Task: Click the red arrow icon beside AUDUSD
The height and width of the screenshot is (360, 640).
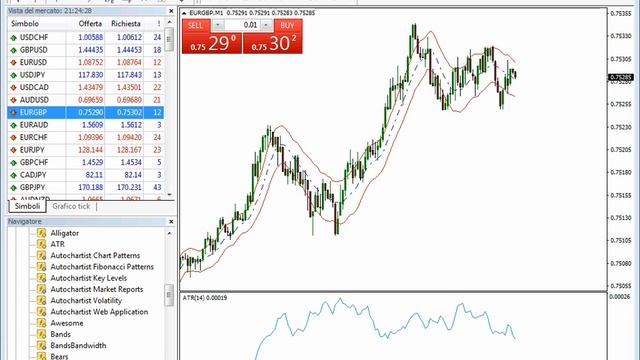Action: coord(13,100)
